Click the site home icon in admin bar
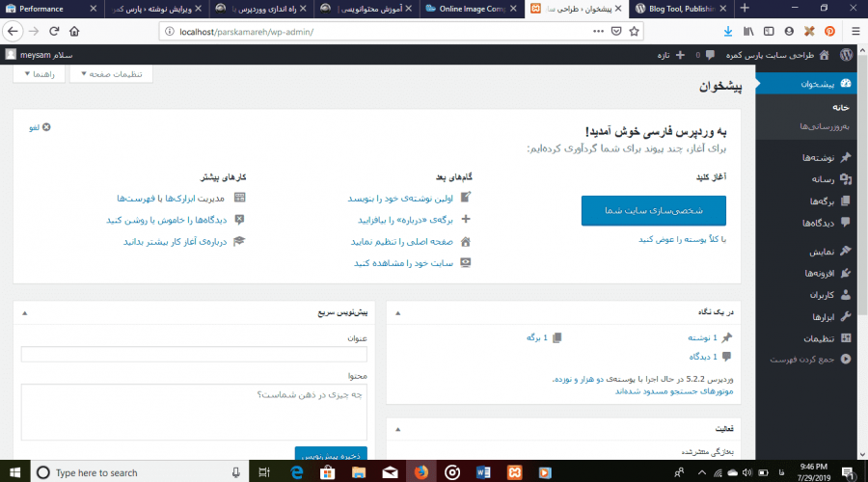 pyautogui.click(x=824, y=55)
